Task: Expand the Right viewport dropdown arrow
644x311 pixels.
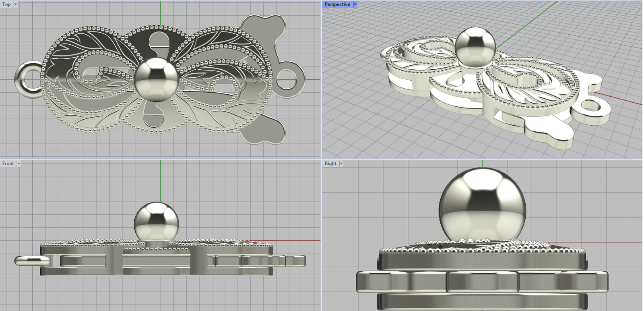Action: pyautogui.click(x=341, y=163)
